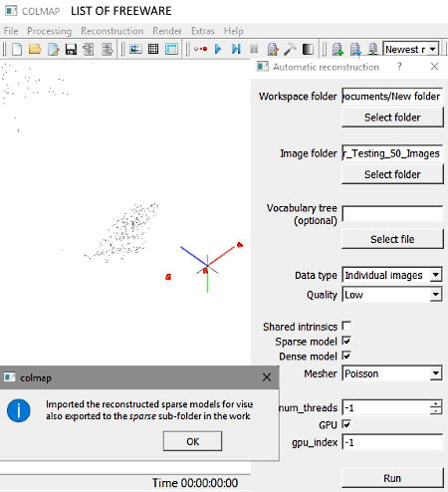Click the Time 00:00:00:00 status text
Screen dimensions: 448x492
195,483
